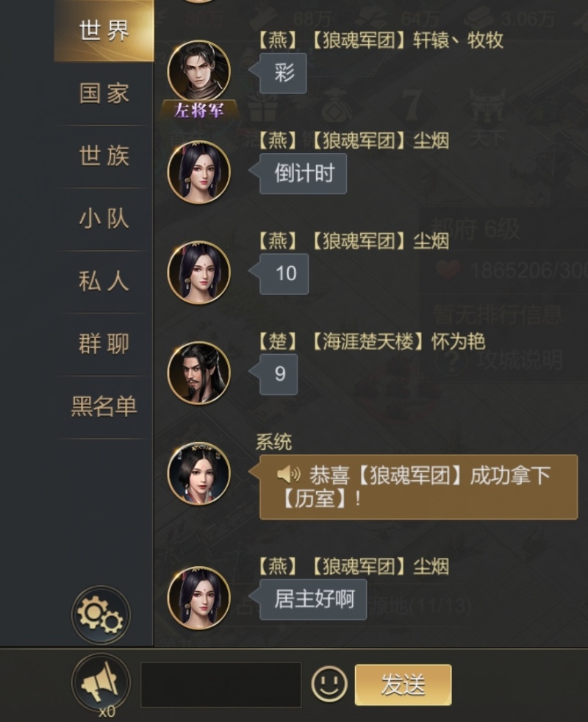Screen dimensions: 588x722
Task: Click 尘烟's avatar beside the 10 message
Action: point(199,273)
